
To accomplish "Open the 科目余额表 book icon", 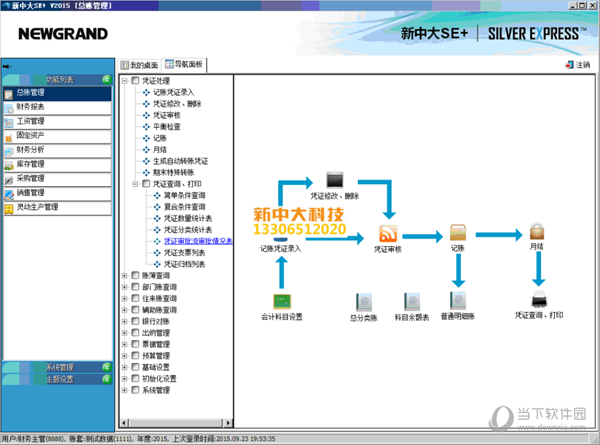I will (412, 302).
